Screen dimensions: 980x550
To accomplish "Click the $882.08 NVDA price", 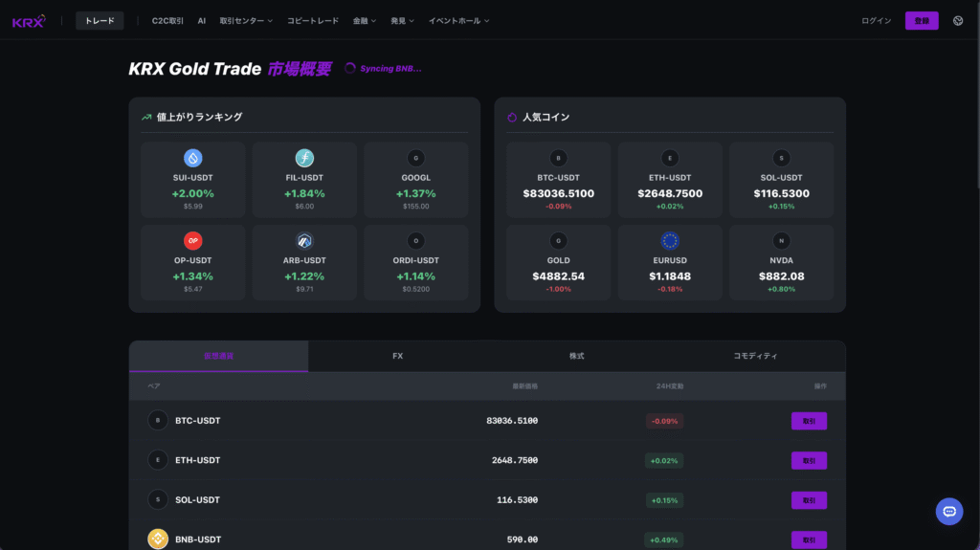I will click(781, 276).
